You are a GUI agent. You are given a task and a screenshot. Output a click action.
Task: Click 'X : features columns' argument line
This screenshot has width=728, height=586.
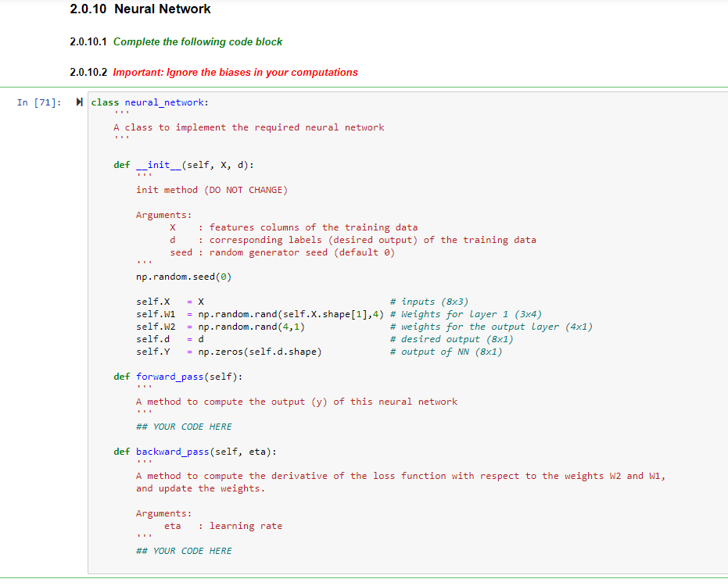point(294,228)
